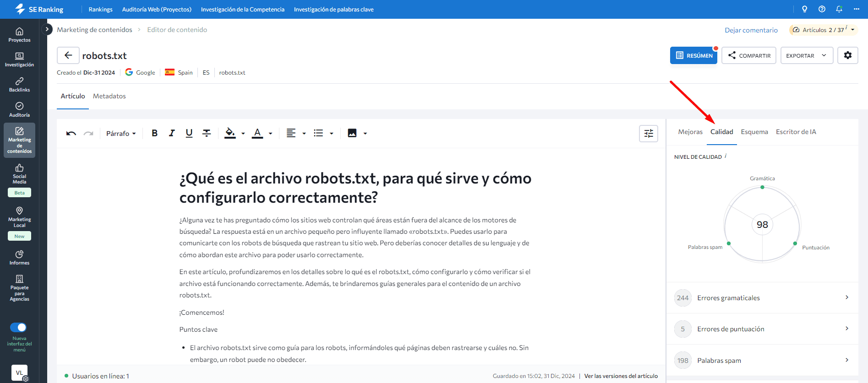Open Auditoría Web (Proyectos) menu

(157, 9)
